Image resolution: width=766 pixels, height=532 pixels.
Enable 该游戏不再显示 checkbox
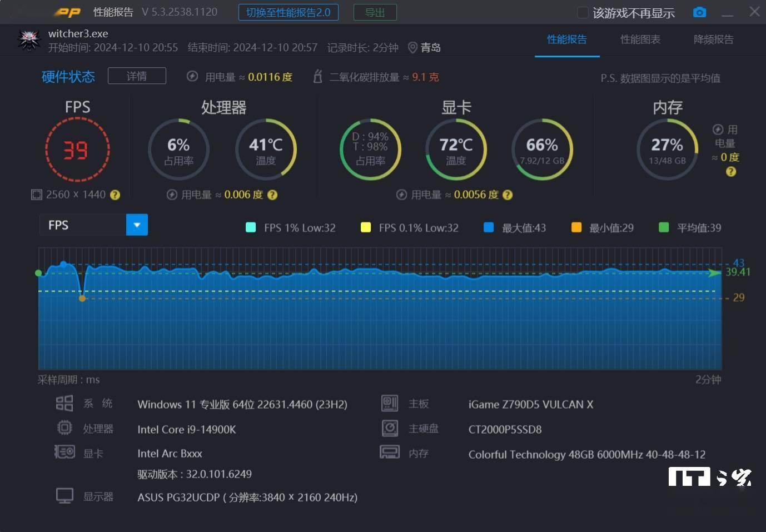pyautogui.click(x=583, y=12)
